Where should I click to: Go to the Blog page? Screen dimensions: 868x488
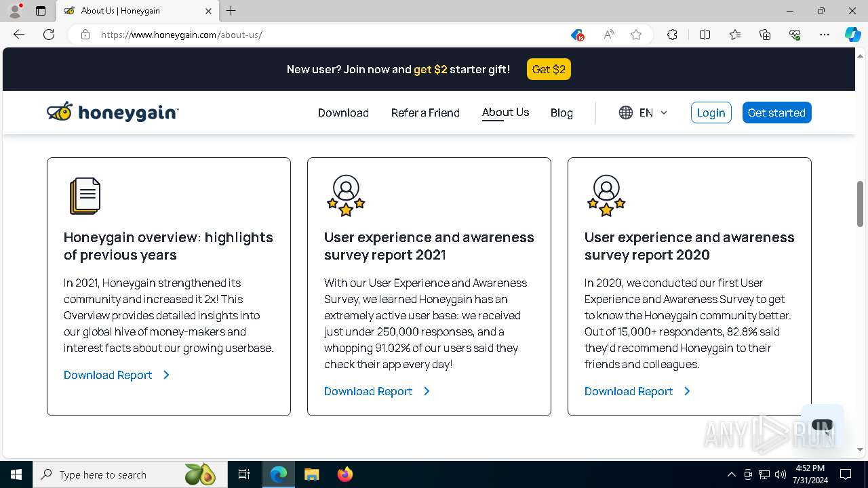[561, 113]
